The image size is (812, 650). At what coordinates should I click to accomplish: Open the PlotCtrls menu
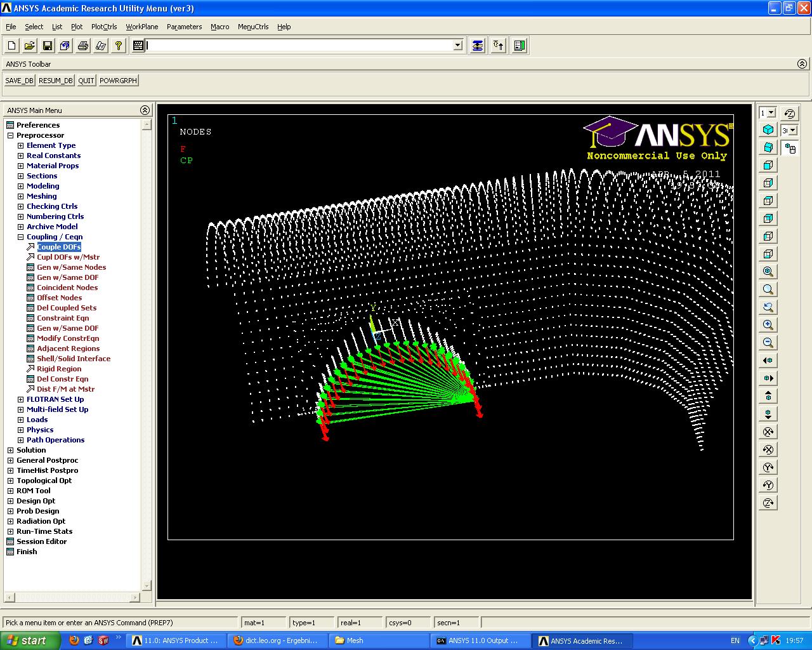(x=103, y=27)
